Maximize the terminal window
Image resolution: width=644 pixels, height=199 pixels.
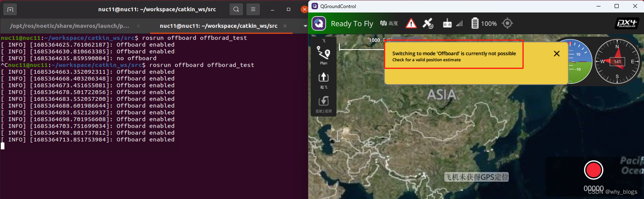[x=289, y=9]
